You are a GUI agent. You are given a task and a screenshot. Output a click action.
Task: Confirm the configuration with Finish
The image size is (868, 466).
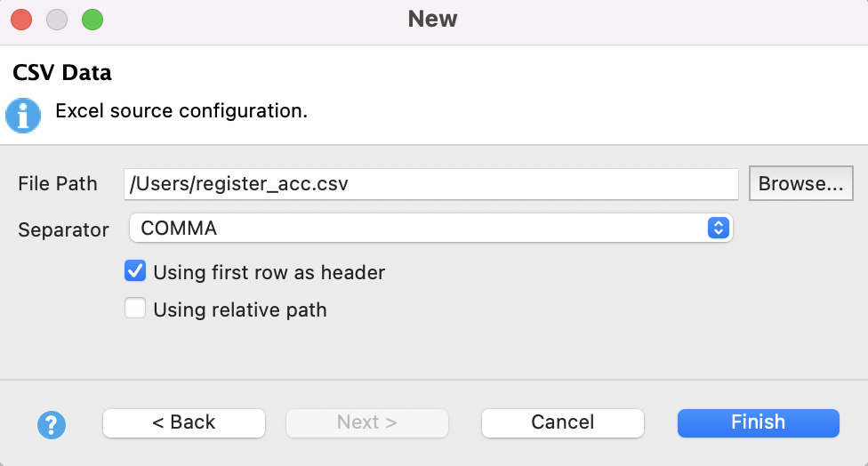(758, 422)
